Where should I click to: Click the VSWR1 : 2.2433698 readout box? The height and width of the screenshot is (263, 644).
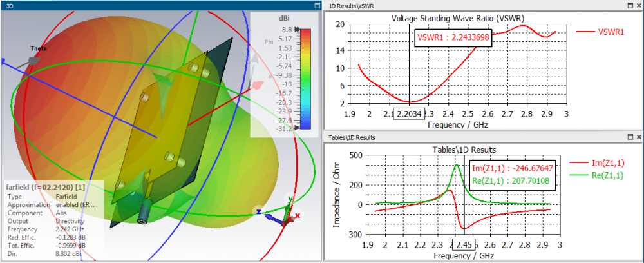pyautogui.click(x=453, y=38)
